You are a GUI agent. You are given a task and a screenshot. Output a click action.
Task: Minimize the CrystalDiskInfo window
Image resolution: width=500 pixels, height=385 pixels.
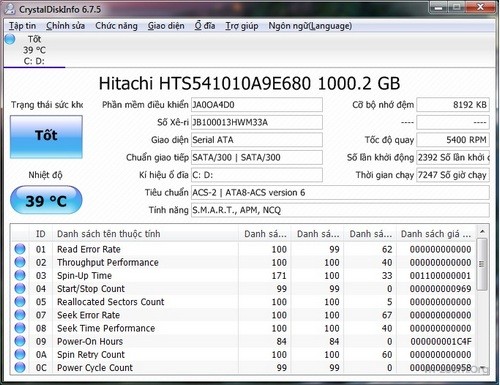[x=439, y=7]
